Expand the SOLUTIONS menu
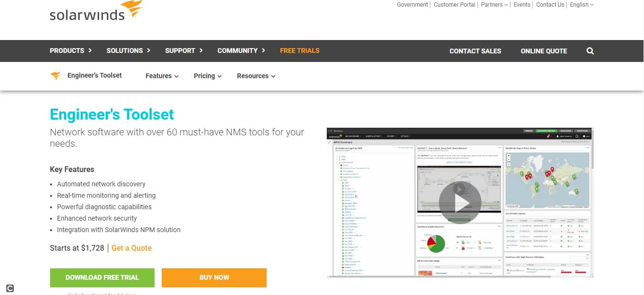This screenshot has width=644, height=295. [x=128, y=51]
